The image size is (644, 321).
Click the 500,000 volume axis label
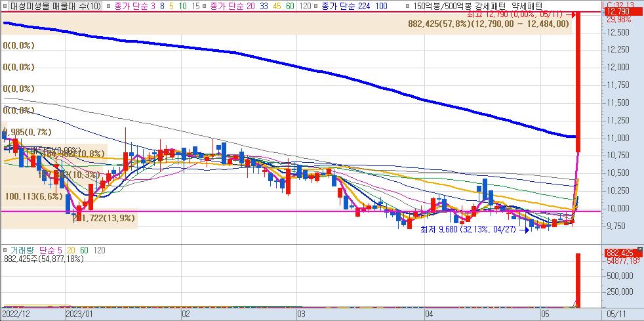(x=618, y=275)
